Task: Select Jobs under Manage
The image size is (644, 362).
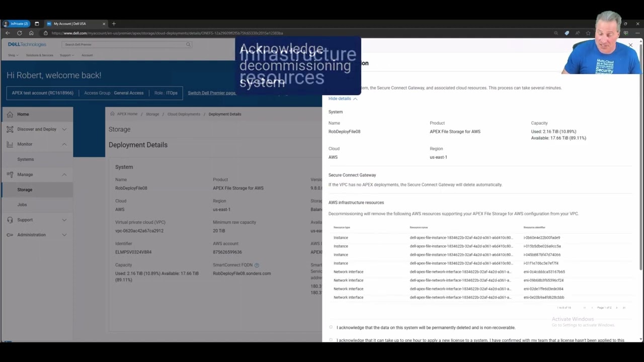Action: (22, 205)
